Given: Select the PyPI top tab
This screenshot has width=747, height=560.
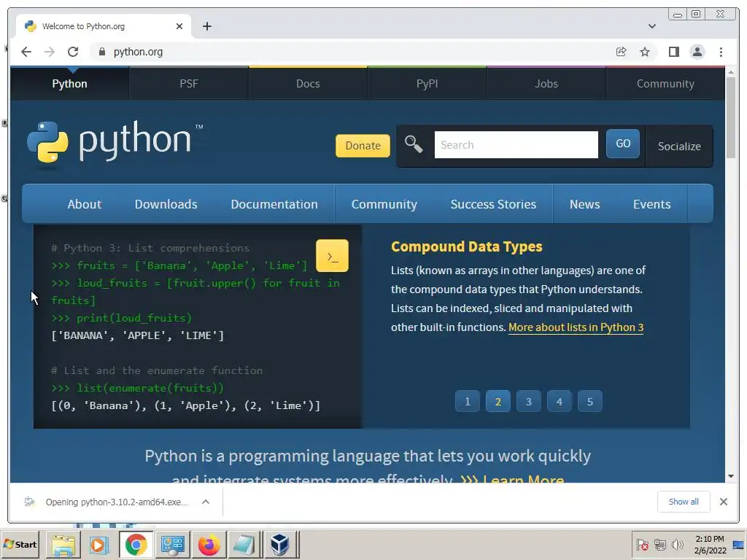Looking at the screenshot, I should pyautogui.click(x=427, y=84).
